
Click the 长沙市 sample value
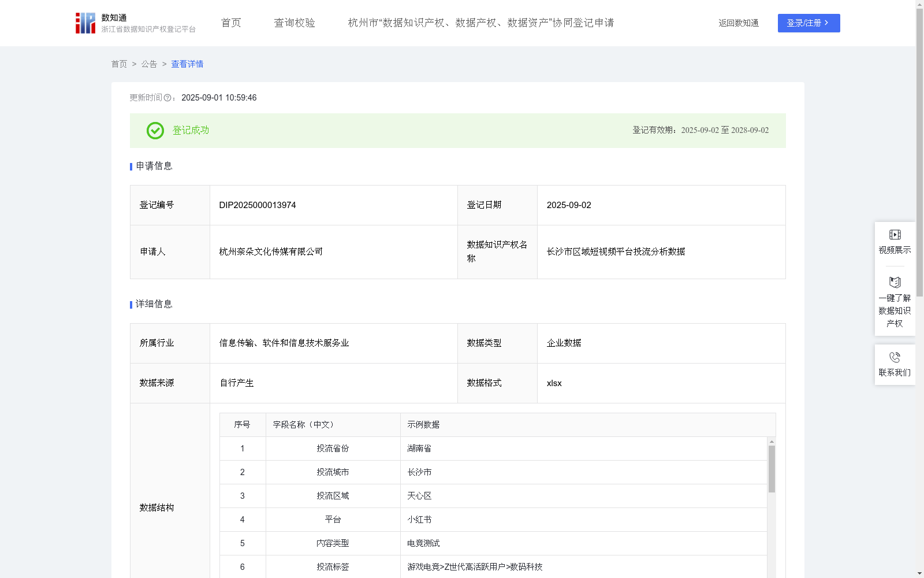[x=419, y=472]
